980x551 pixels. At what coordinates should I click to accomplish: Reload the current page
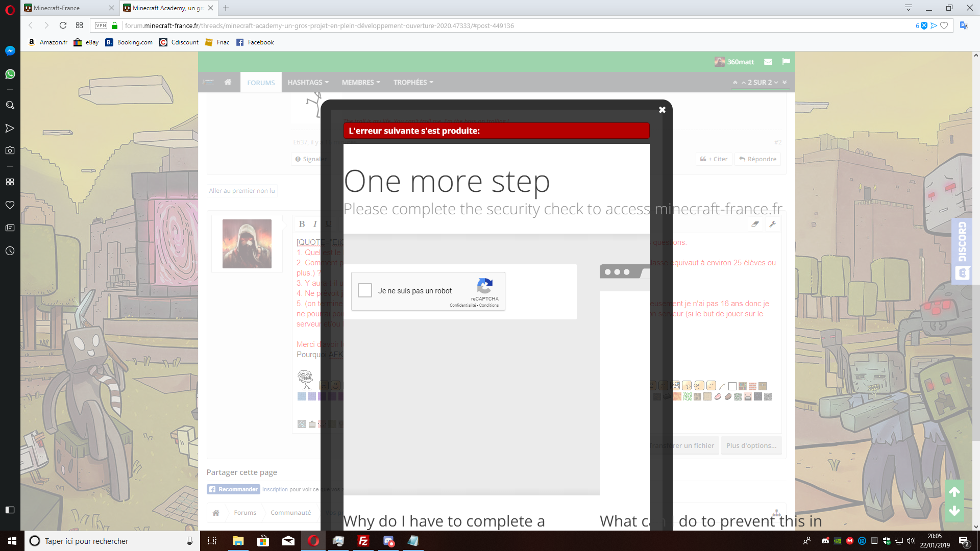point(63,26)
